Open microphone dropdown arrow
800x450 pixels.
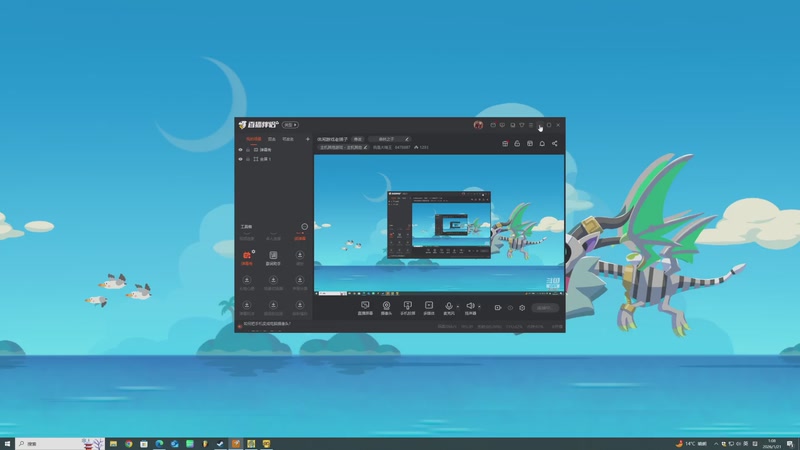point(458,307)
